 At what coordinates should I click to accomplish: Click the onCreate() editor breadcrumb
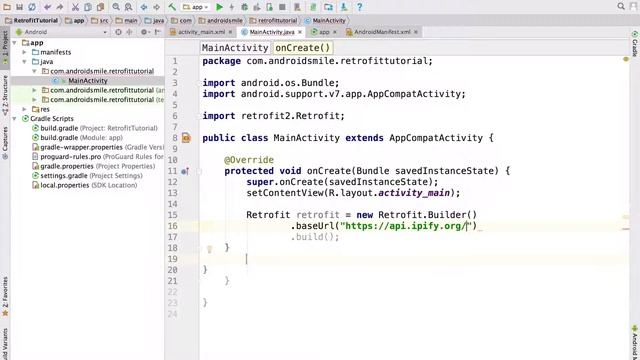click(x=302, y=48)
